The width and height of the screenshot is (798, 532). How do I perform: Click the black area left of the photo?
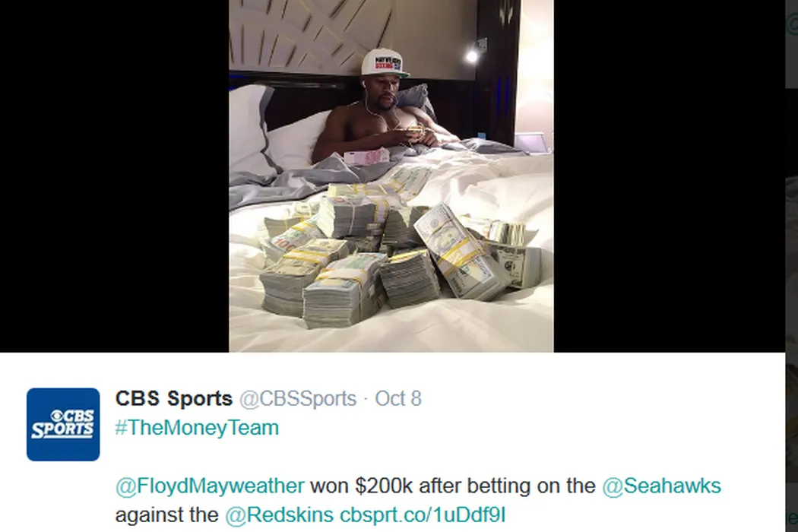click(x=115, y=176)
